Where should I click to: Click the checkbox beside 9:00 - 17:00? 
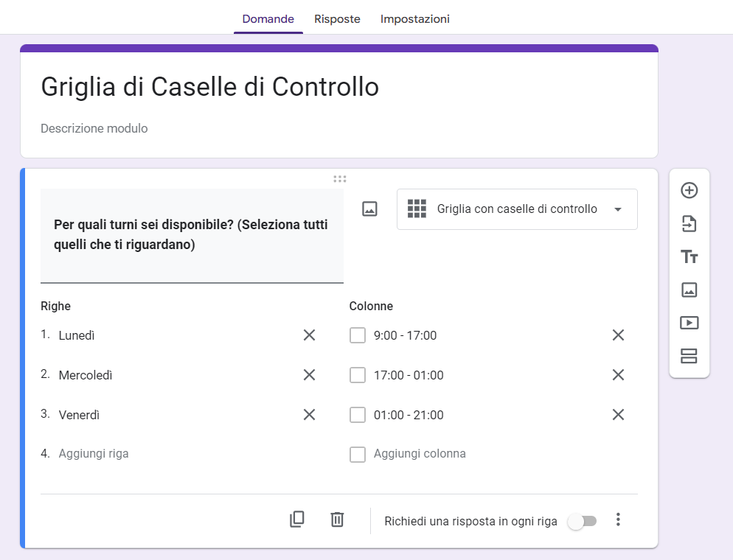[x=358, y=335]
